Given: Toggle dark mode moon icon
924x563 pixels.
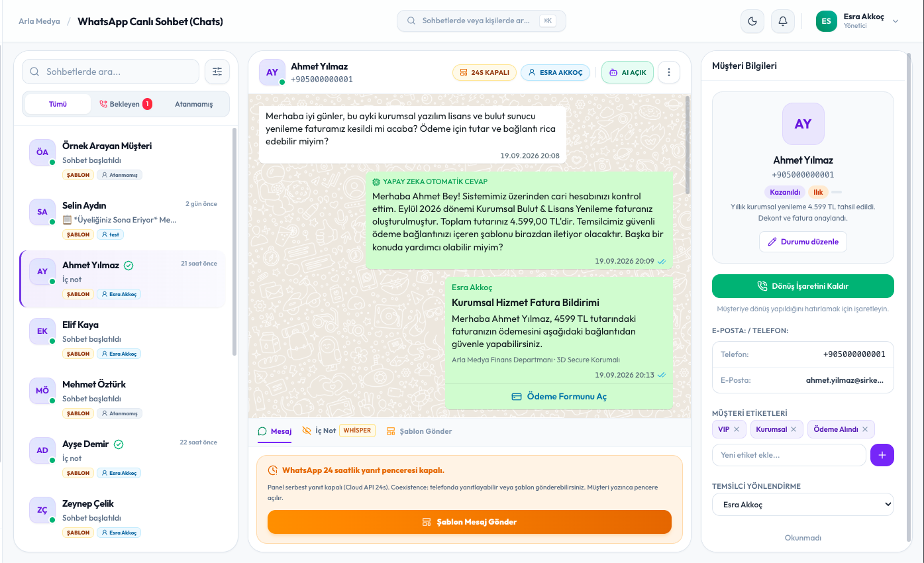Looking at the screenshot, I should [752, 21].
